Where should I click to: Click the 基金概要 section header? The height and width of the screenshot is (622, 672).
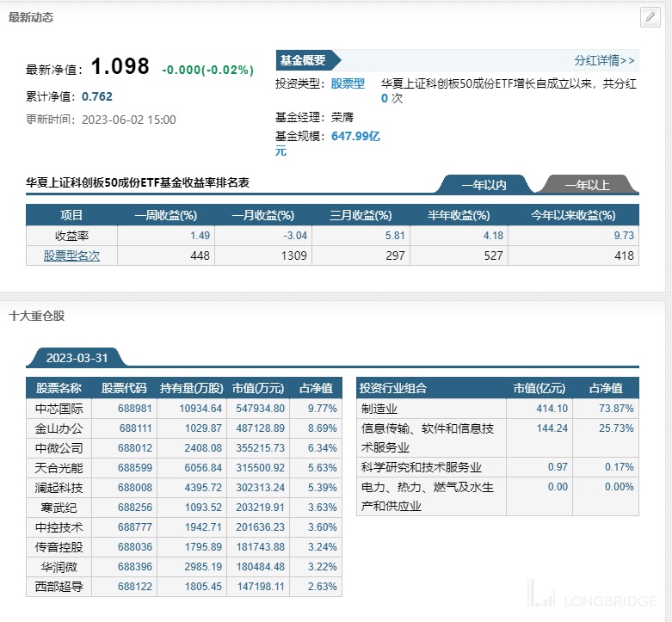[x=303, y=60]
